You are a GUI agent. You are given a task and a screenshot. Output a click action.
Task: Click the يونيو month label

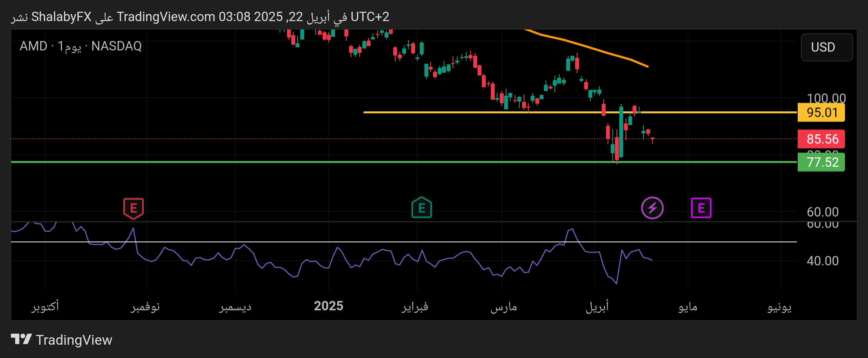pos(779,307)
